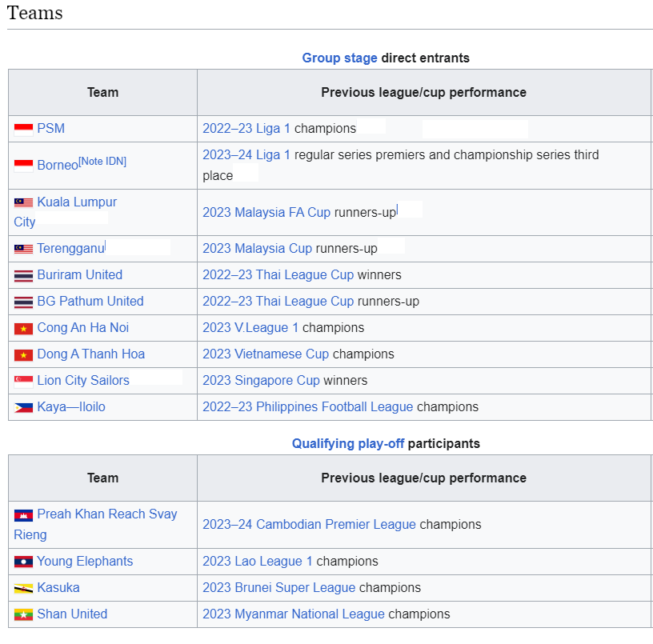
Task: Open the PSM team link
Action: (x=50, y=128)
